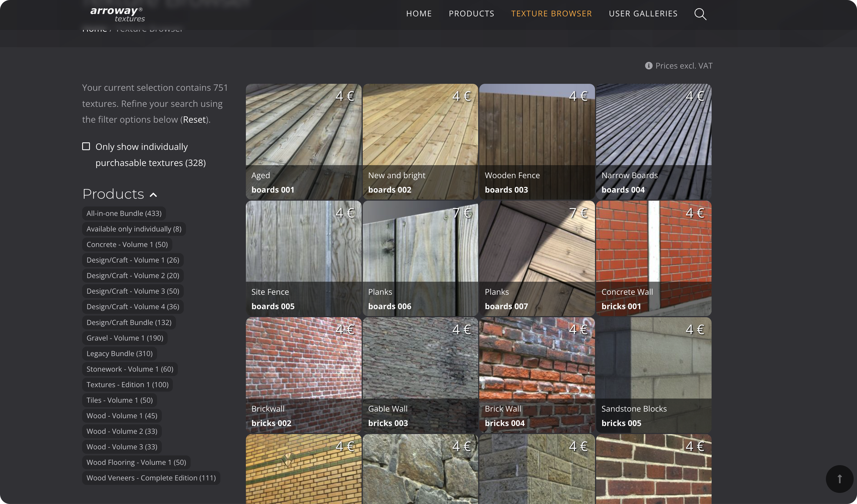
Task: Open the Products menu item
Action: 471,14
